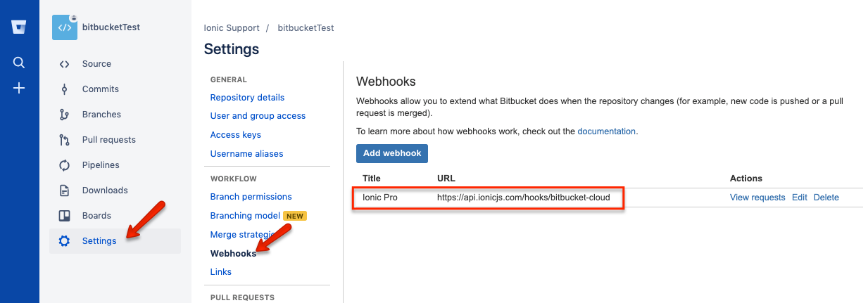Open Repository details settings
868x303 pixels.
[x=247, y=98]
